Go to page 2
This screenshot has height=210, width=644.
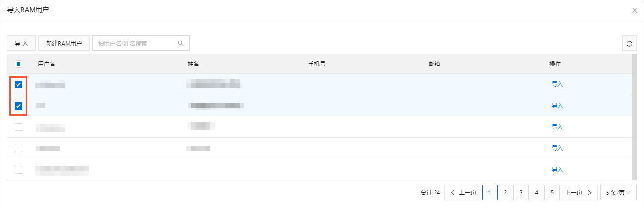point(505,193)
